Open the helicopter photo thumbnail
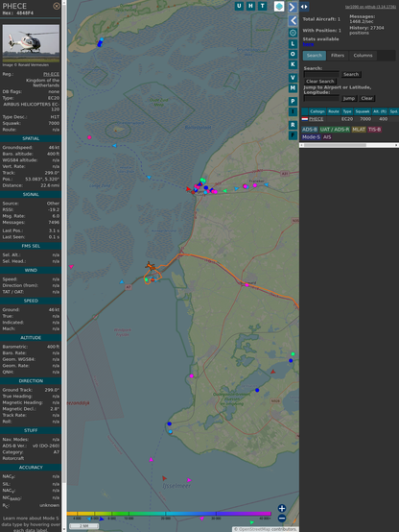The height and width of the screenshot is (532, 399). 31,43
